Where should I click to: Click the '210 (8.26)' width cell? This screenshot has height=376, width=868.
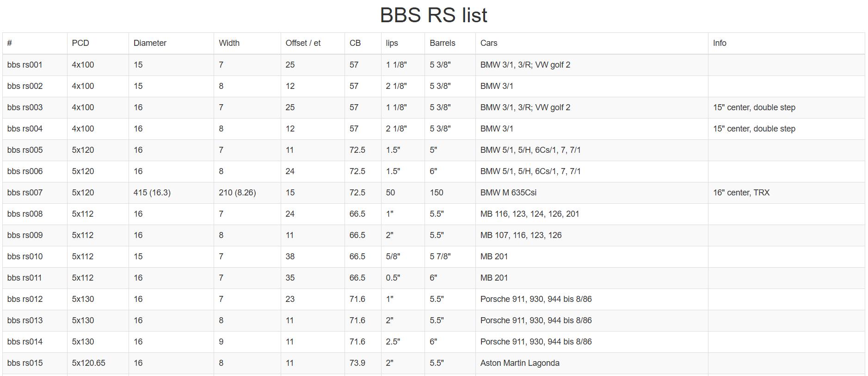[x=237, y=193]
